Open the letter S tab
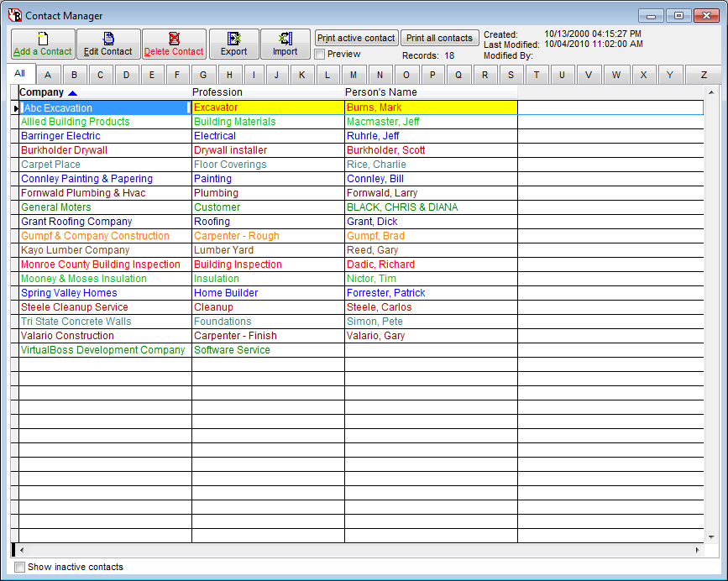This screenshot has width=728, height=581. pos(511,75)
